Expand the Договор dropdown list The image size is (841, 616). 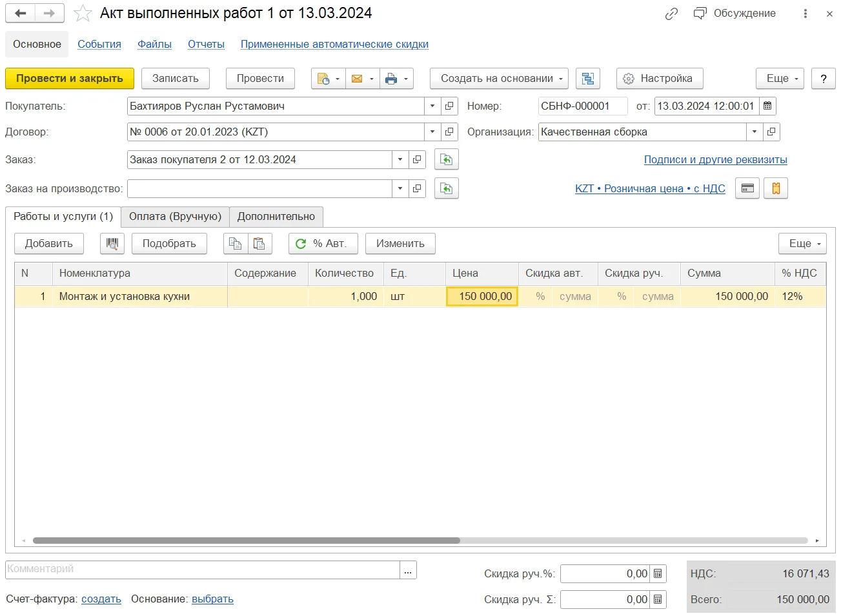tap(432, 132)
